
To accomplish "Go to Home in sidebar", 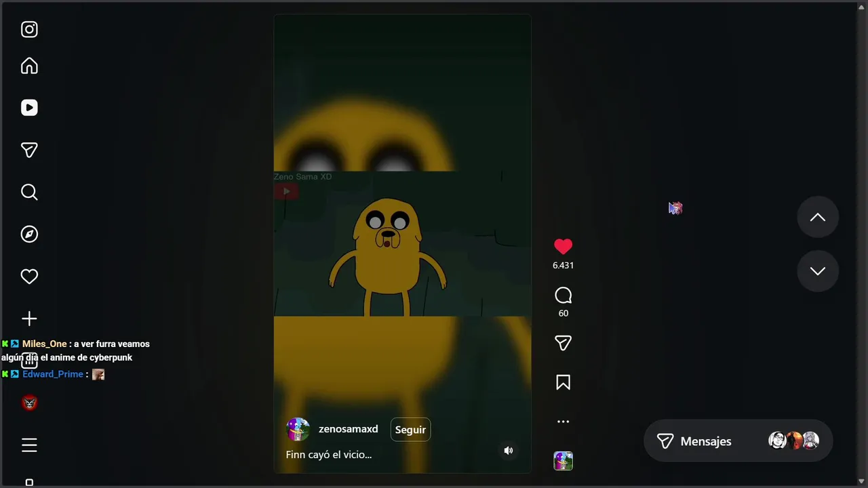I will [x=29, y=66].
